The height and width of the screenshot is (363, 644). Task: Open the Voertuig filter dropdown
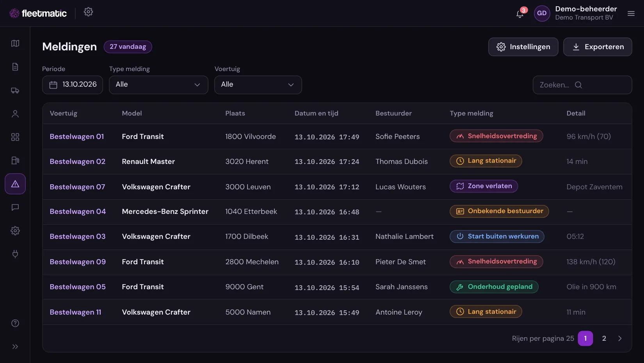point(258,85)
